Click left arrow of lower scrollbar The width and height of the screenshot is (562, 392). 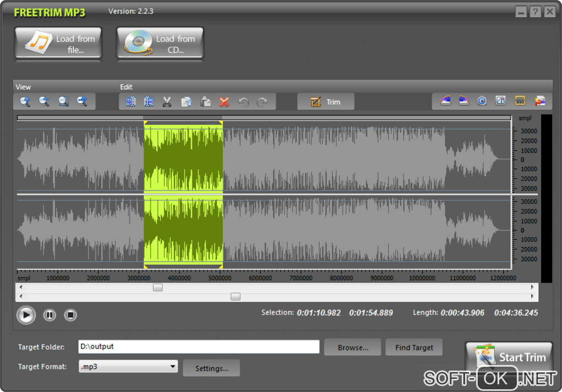click(21, 296)
